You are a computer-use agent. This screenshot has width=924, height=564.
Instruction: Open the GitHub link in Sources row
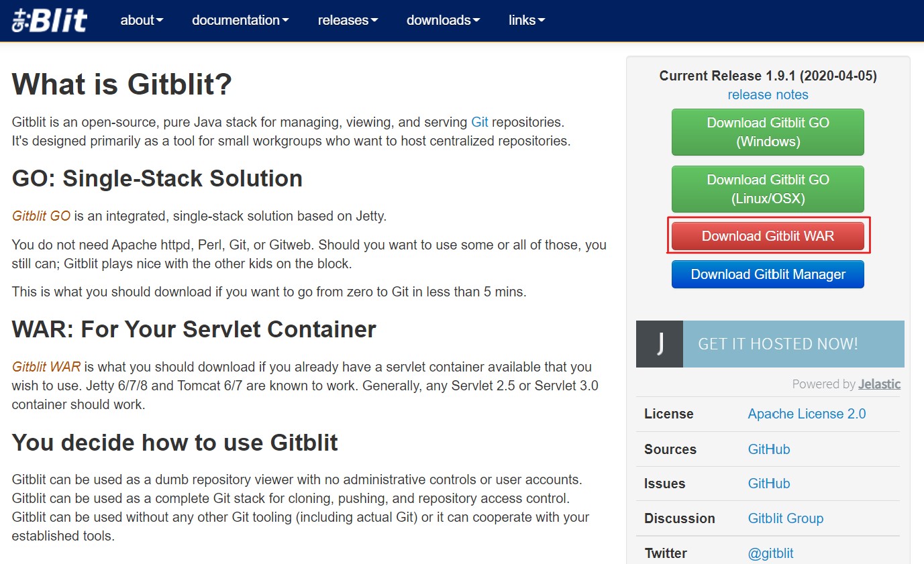769,449
